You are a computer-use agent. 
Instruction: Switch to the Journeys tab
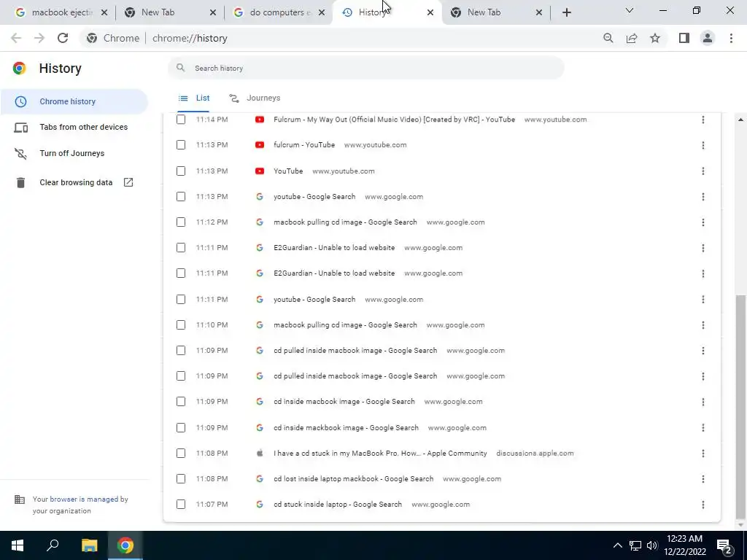255,98
